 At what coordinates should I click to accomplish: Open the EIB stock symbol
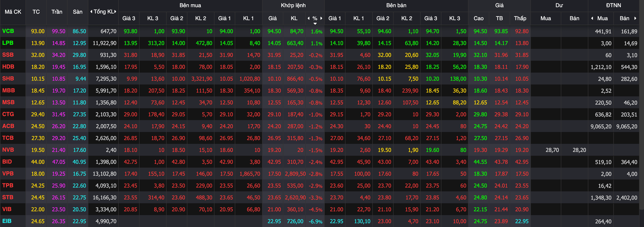(x=7, y=221)
